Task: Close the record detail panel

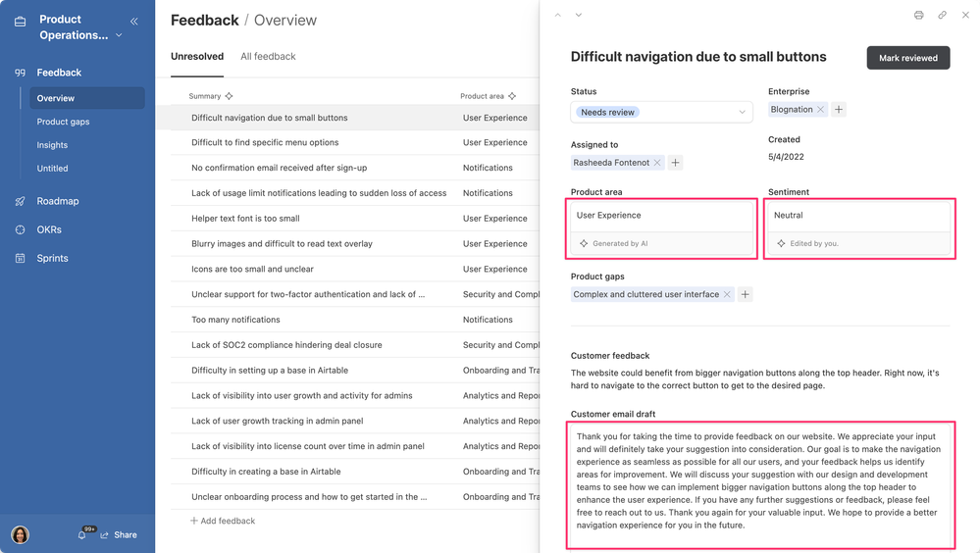Action: pyautogui.click(x=965, y=15)
